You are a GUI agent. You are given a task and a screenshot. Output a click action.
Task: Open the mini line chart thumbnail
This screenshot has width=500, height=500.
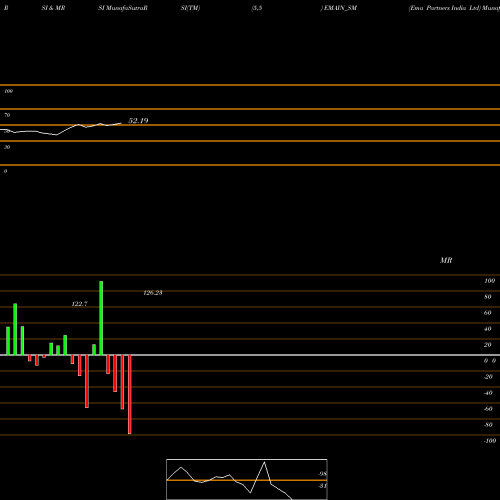[247, 479]
